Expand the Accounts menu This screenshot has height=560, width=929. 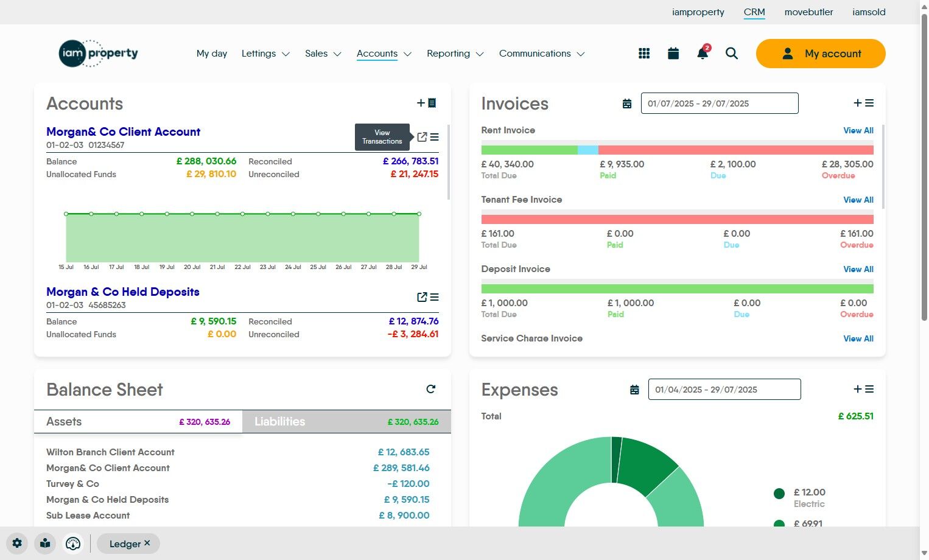pos(384,54)
